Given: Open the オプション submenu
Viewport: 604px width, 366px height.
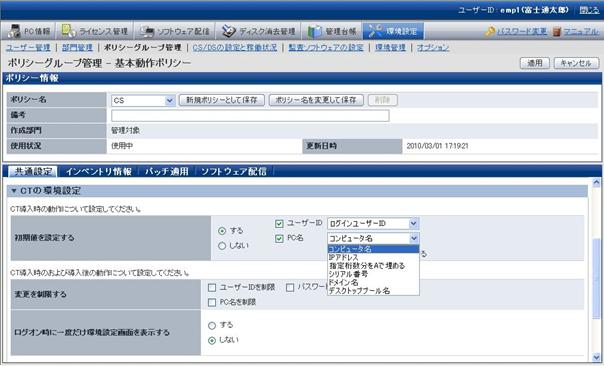Looking at the screenshot, I should click(433, 47).
